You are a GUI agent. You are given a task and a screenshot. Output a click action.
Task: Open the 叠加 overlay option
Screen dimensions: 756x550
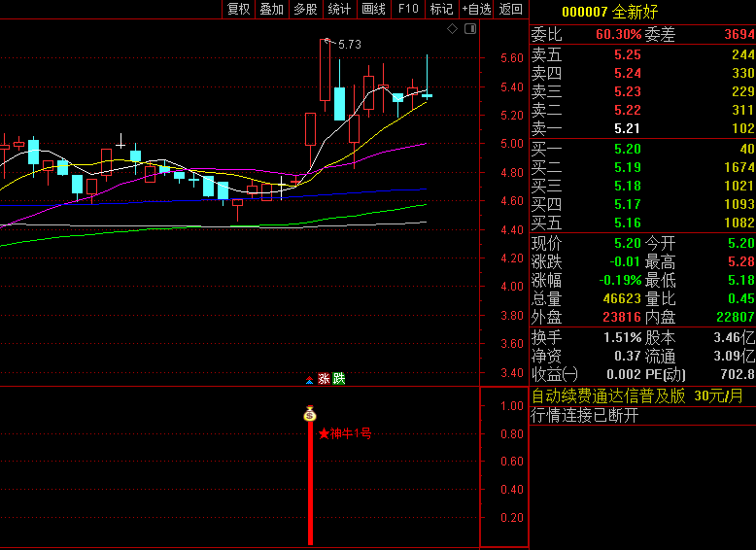click(x=272, y=9)
